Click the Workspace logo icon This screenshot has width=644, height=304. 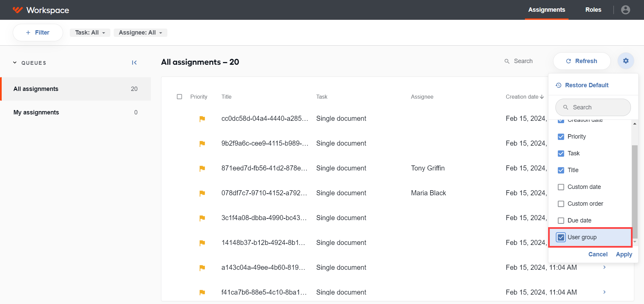coord(17,10)
